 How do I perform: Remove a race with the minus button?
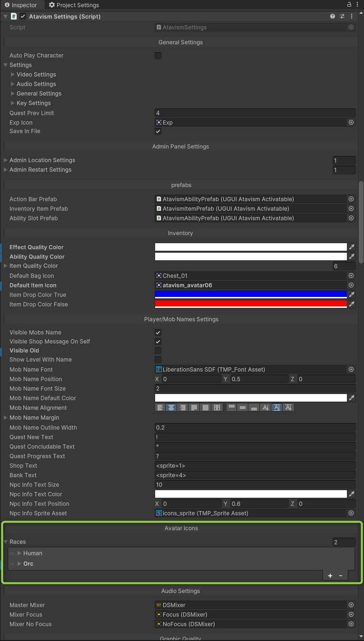341,576
